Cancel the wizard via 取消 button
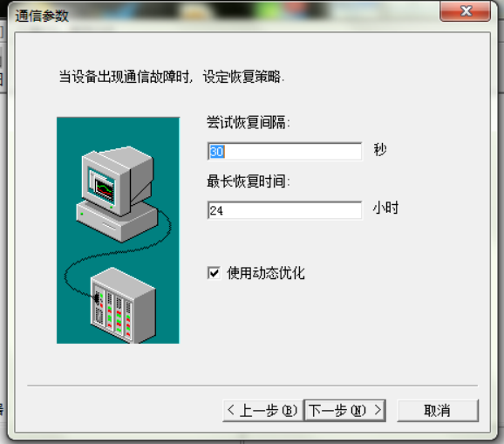504x444 pixels. click(x=438, y=411)
